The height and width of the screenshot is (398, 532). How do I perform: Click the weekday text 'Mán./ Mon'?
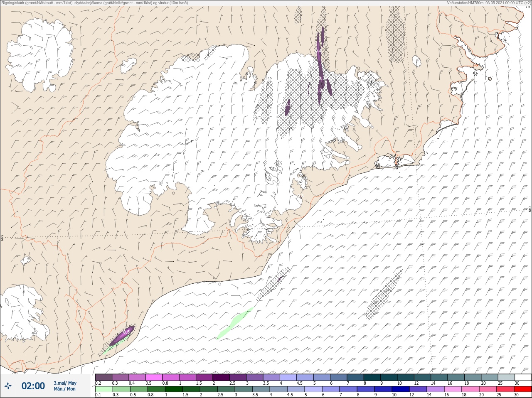pyautogui.click(x=64, y=389)
